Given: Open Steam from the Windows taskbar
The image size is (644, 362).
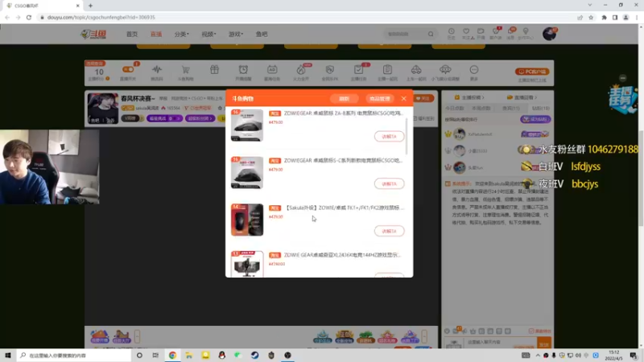Looking at the screenshot, I should [254, 355].
